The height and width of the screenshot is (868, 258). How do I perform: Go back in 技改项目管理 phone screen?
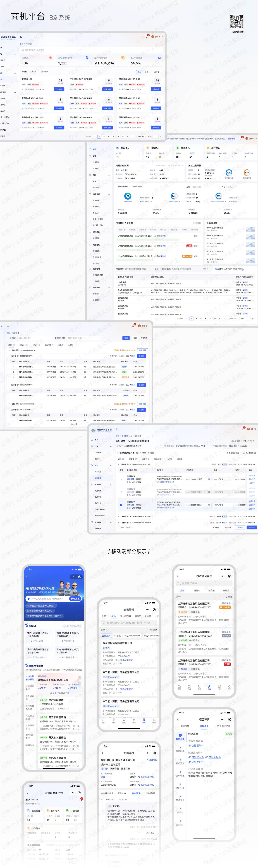tap(178, 576)
